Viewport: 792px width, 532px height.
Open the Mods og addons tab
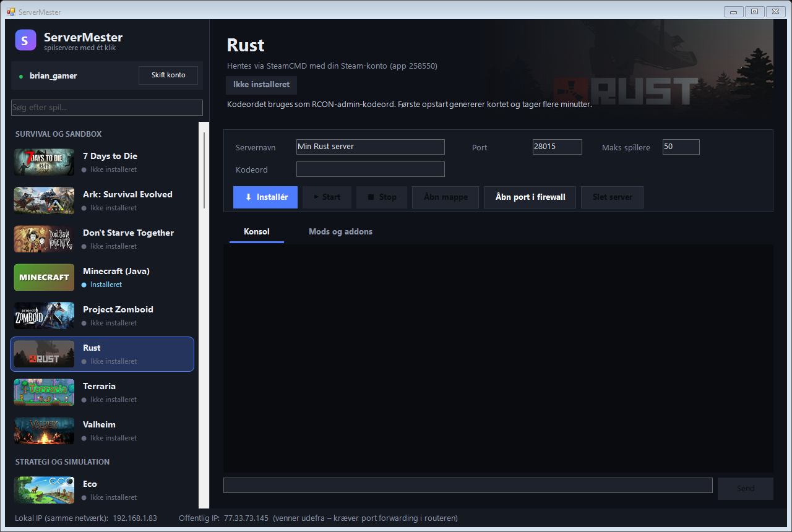(x=340, y=232)
